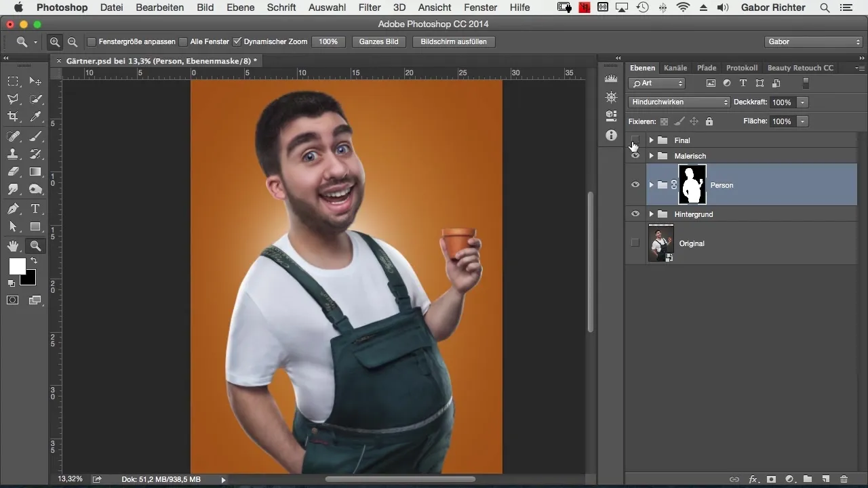Select the Path Selection tool
This screenshot has height=488, width=868.
pos(13,227)
